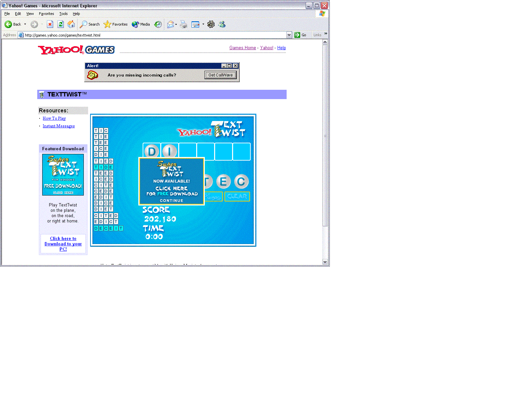Open Instant Messages link

[59, 126]
